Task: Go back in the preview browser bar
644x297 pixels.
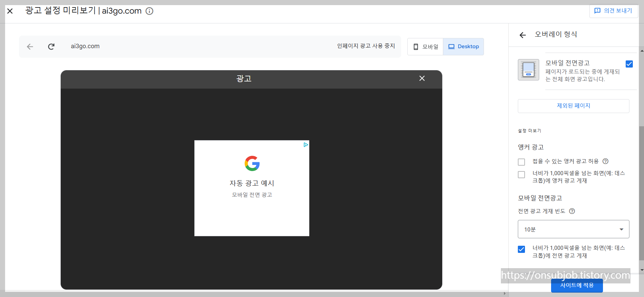Action: point(30,47)
